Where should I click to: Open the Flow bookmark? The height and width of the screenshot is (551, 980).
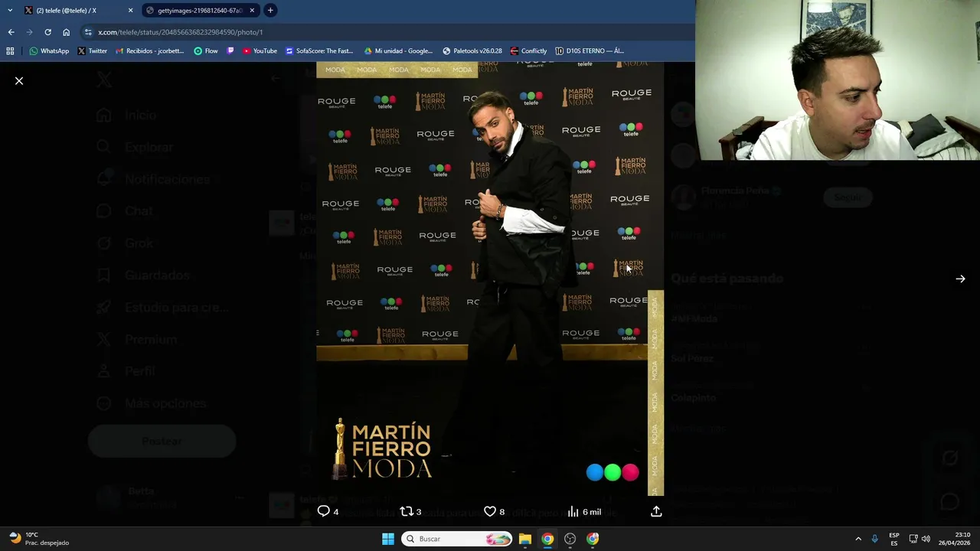(206, 51)
